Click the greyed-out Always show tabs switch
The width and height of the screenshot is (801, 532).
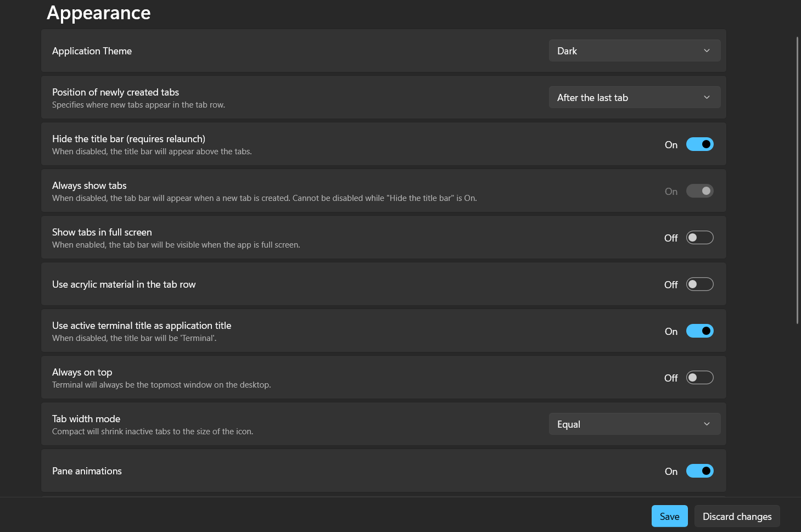(x=700, y=191)
